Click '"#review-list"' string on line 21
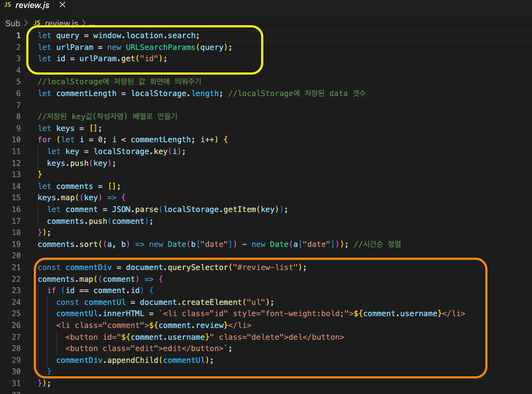This screenshot has height=394, width=532. pos(265,267)
